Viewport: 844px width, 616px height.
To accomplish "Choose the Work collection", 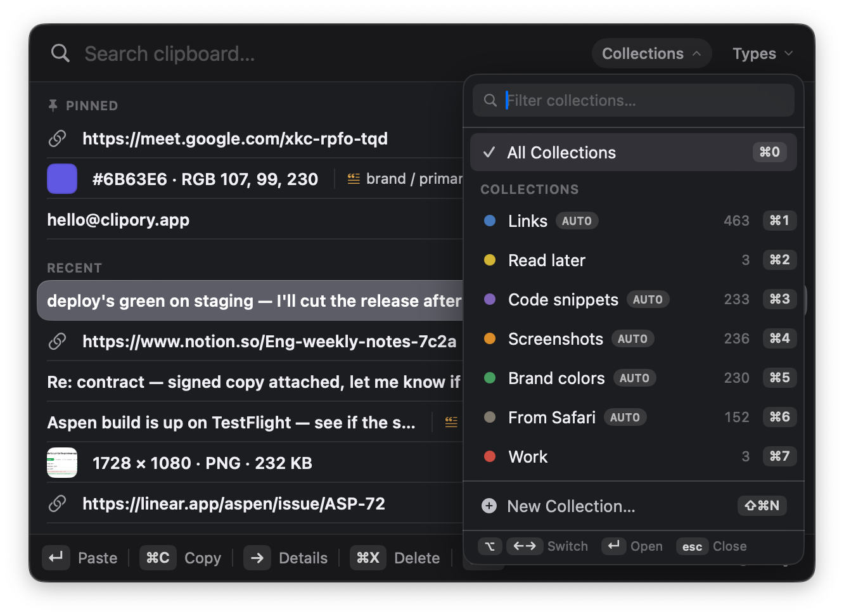I will (633, 456).
